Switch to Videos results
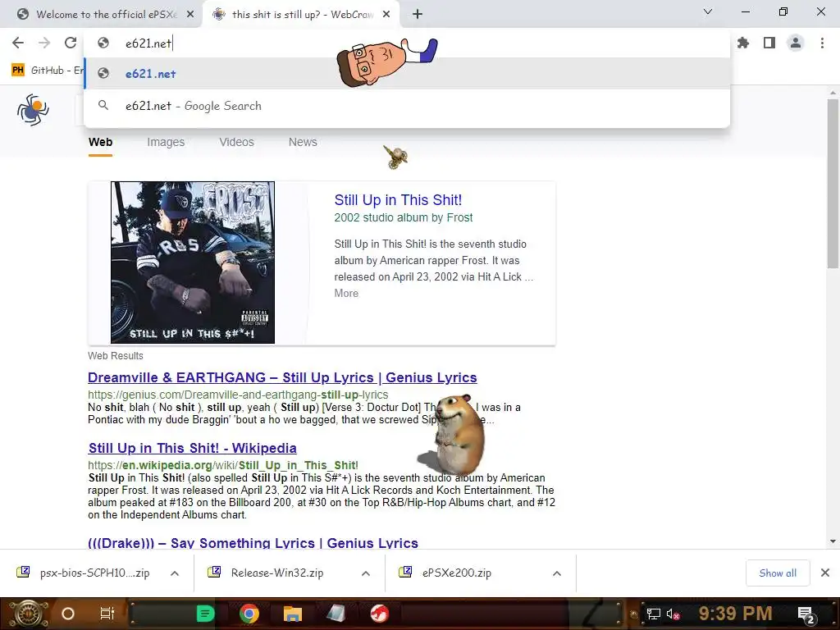Image resolution: width=840 pixels, height=630 pixels. click(x=236, y=142)
